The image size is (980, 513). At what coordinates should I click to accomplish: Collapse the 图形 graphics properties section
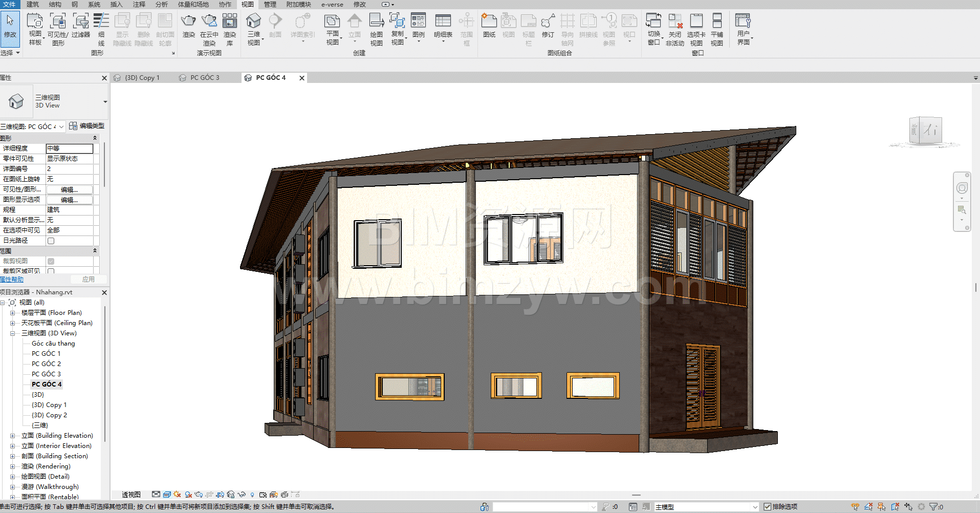click(95, 138)
